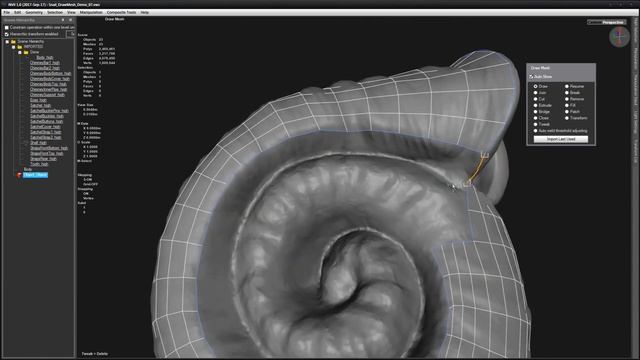The image size is (640, 360).
Task: Collapse the Scene Hierarchy root node
Action: coord(7,42)
